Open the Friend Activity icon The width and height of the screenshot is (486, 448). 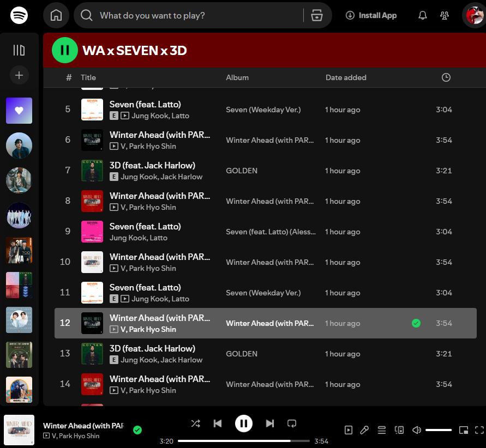445,15
